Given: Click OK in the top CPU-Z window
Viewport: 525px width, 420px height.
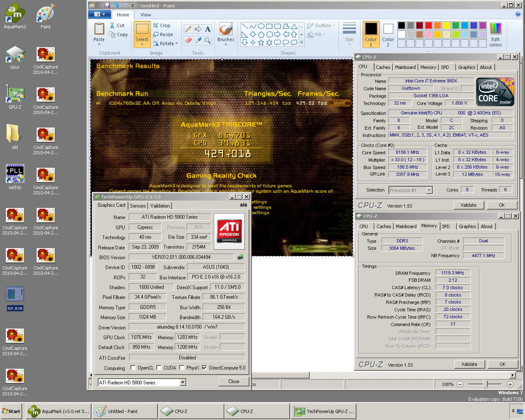Looking at the screenshot, I should (502, 205).
